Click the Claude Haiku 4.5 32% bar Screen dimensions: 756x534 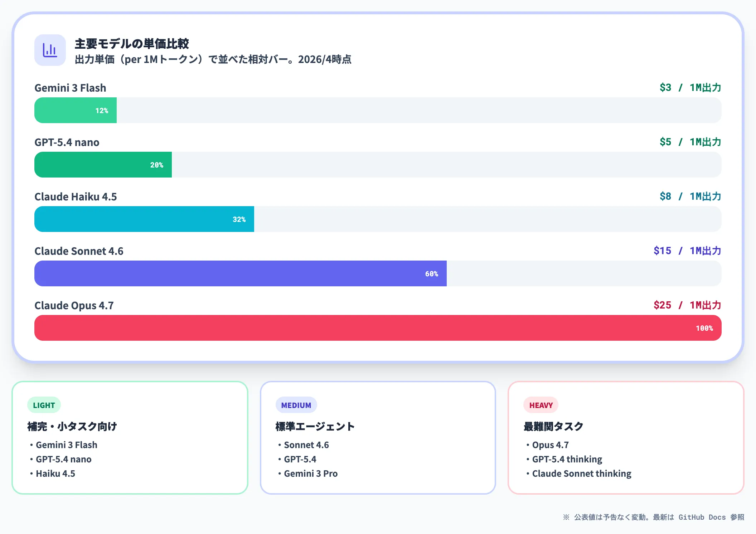pyautogui.click(x=144, y=219)
